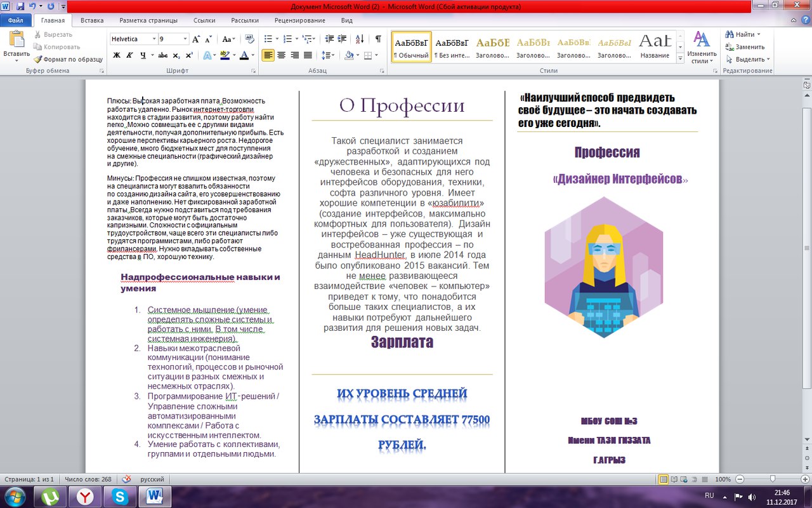Show paragraph marks with pilcrow icon
The width and height of the screenshot is (812, 508).
378,39
